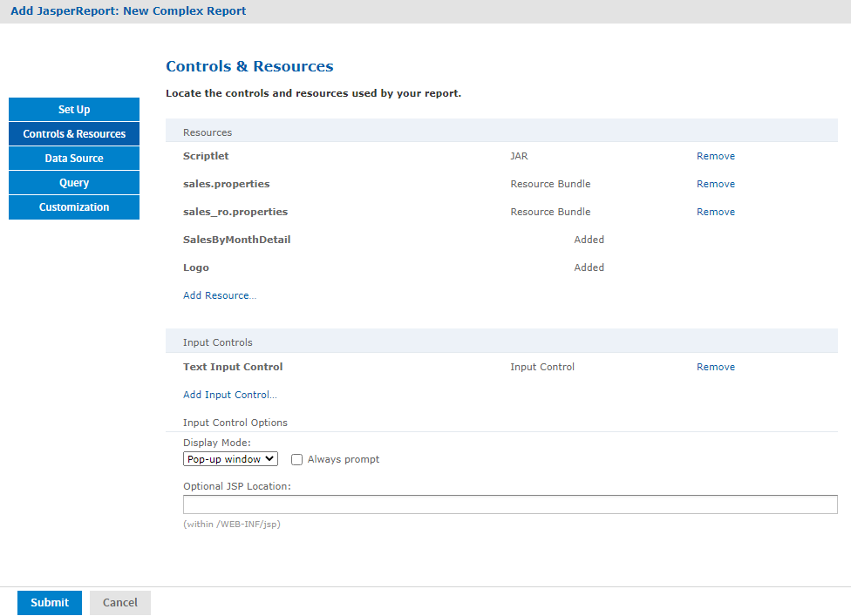Submit the report

pos(50,602)
